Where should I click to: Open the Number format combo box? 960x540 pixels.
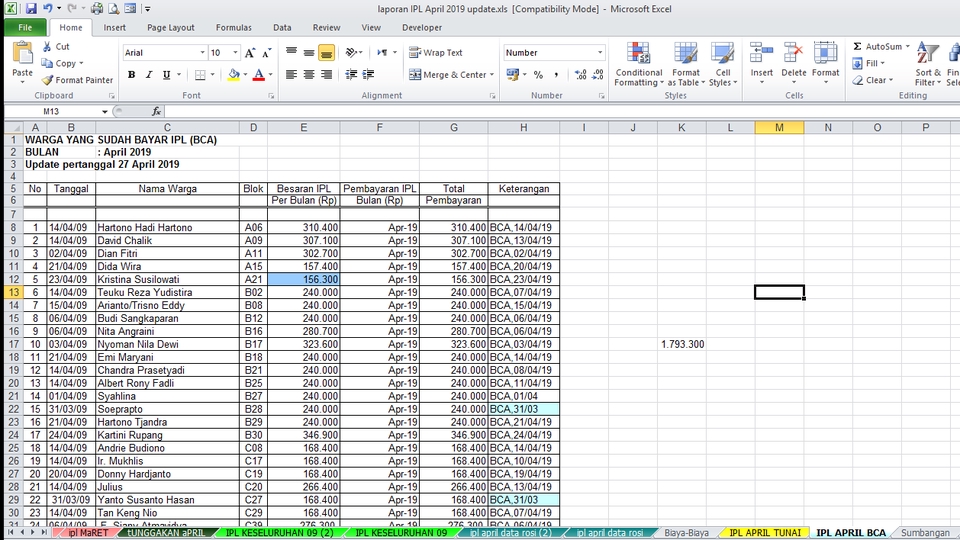[x=554, y=53]
